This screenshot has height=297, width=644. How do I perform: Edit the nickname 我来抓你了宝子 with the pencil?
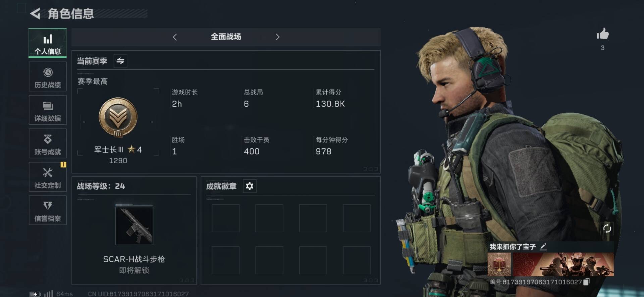[543, 247]
